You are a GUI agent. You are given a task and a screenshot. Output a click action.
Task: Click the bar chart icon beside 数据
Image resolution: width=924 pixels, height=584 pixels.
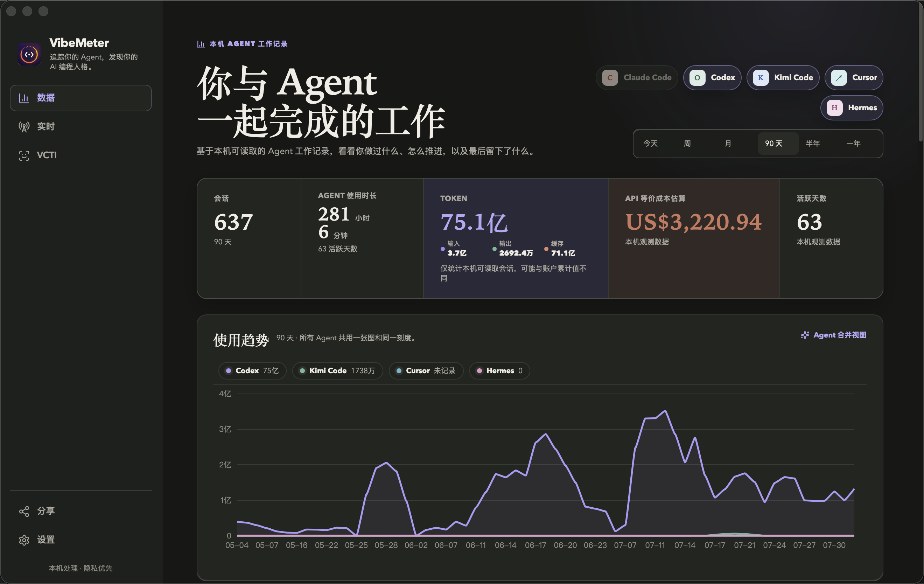(x=24, y=98)
